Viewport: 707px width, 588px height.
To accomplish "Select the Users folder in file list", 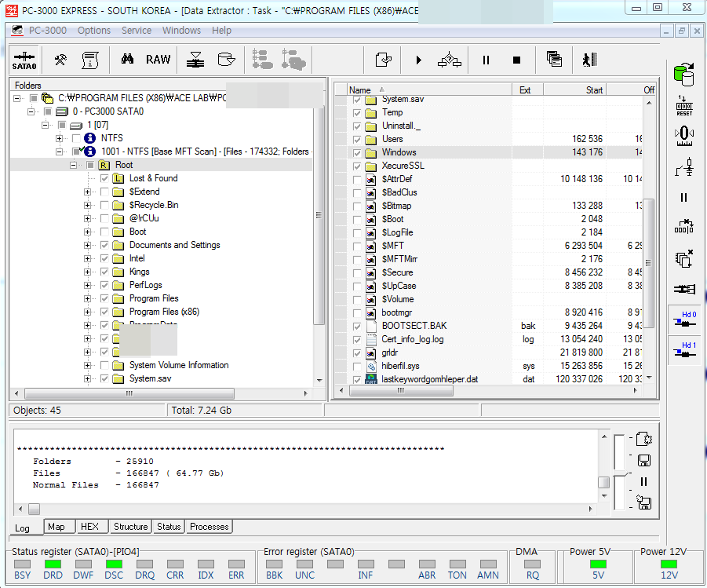I will coord(392,140).
